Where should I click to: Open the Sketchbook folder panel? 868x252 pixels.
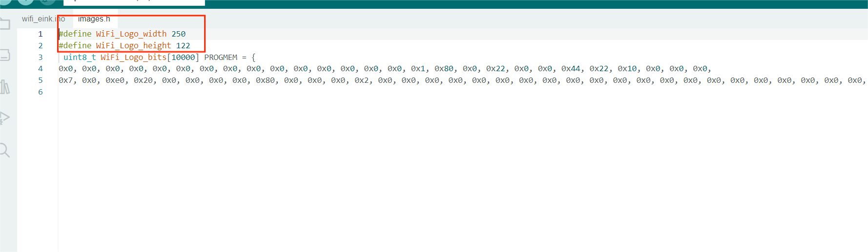[5, 24]
